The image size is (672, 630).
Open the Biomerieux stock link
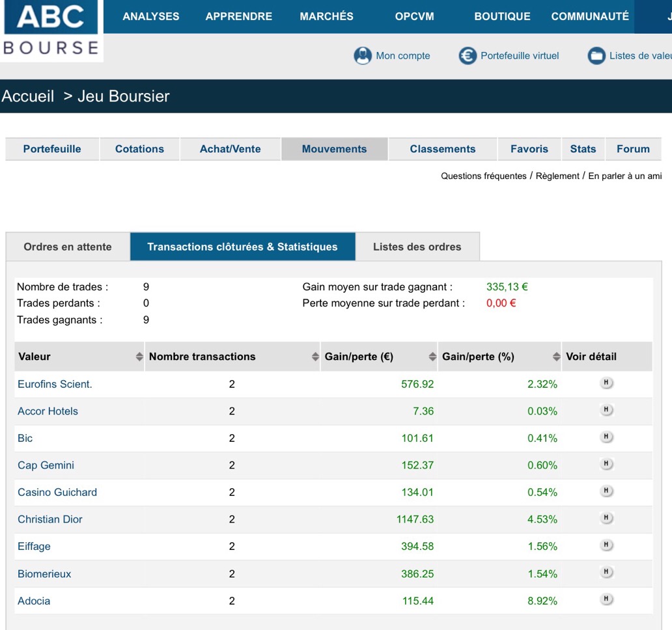[44, 574]
